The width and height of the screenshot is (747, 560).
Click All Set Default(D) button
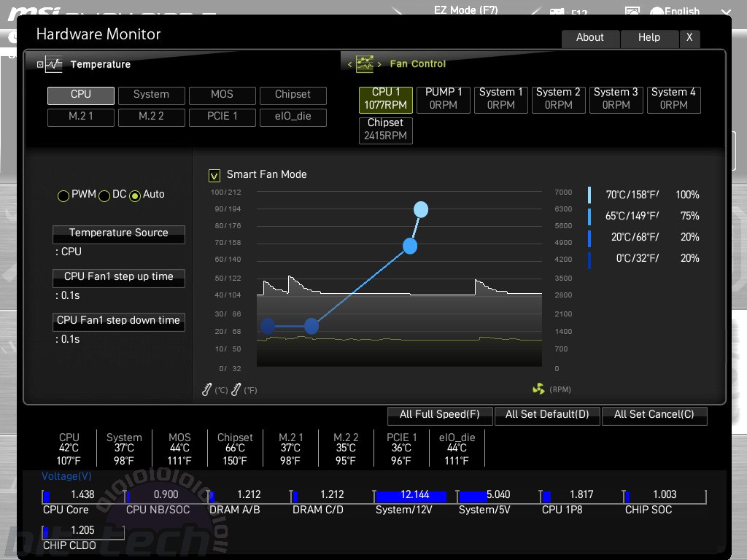[x=547, y=415]
